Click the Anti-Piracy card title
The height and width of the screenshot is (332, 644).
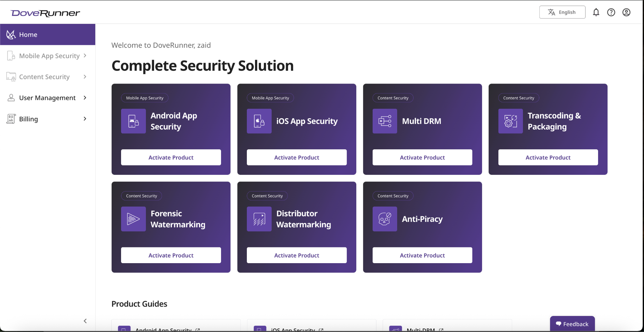click(422, 219)
